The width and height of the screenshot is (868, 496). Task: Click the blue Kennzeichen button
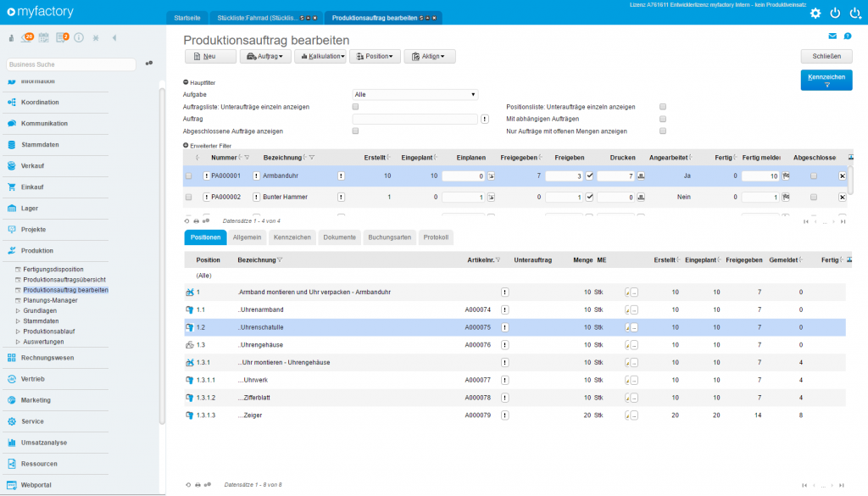point(825,78)
